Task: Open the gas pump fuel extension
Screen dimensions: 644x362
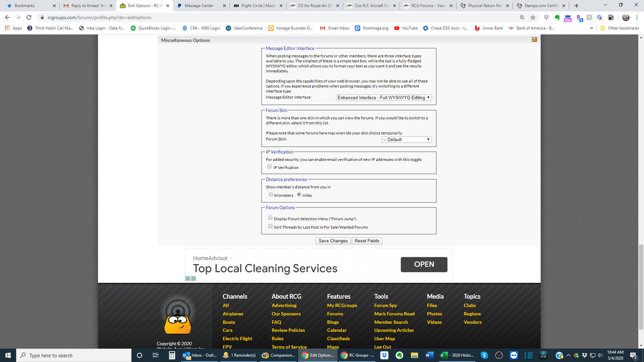Action: (610, 17)
